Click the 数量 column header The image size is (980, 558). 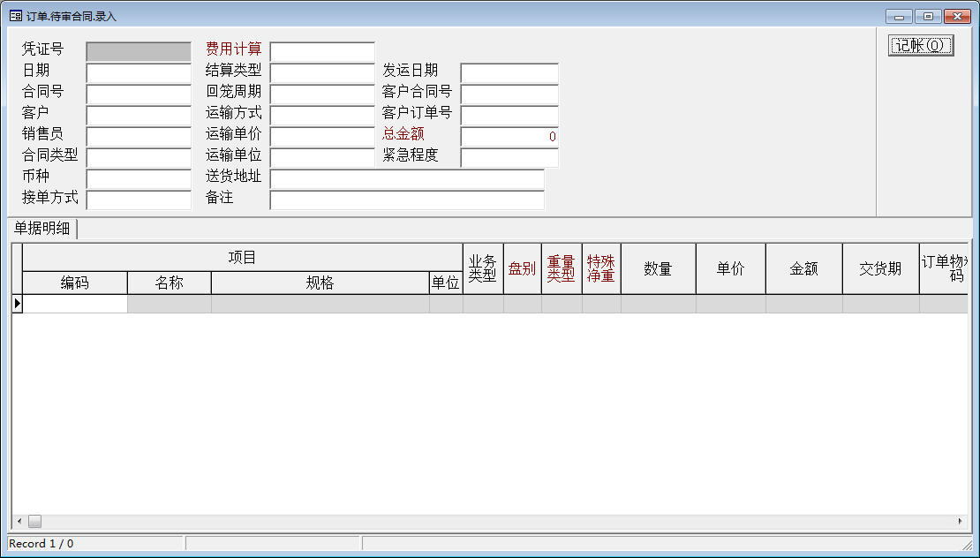[658, 269]
